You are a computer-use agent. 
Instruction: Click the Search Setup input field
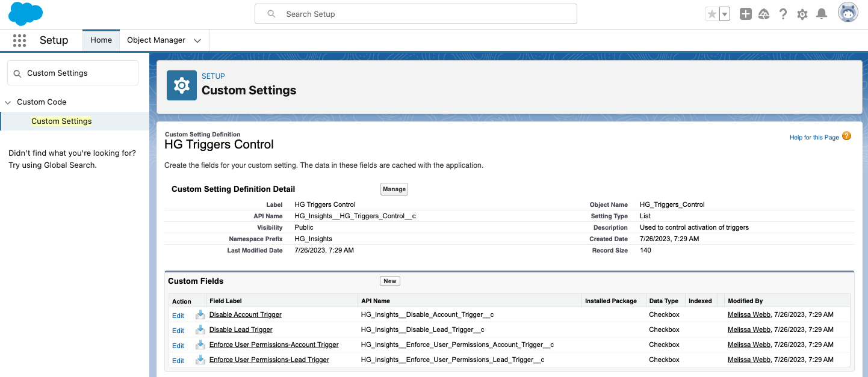pyautogui.click(x=415, y=14)
